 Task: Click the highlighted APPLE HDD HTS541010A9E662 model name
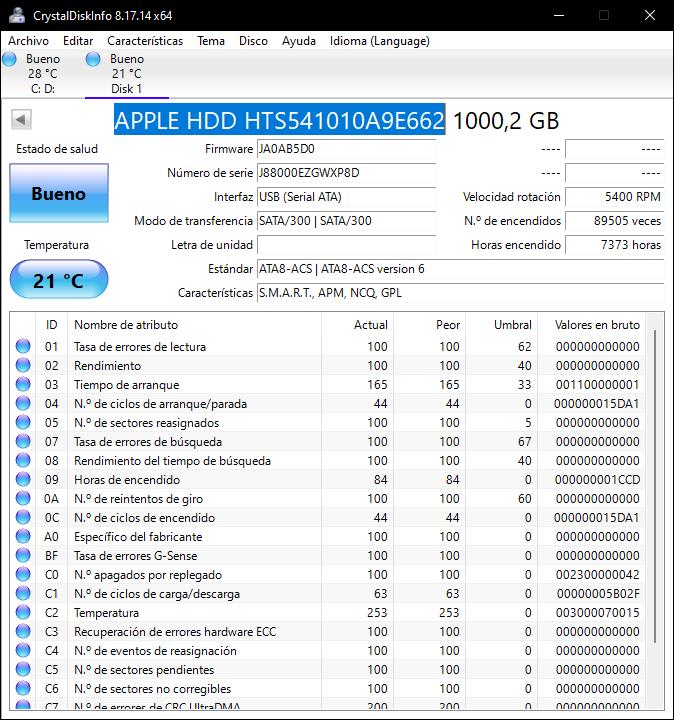(279, 120)
